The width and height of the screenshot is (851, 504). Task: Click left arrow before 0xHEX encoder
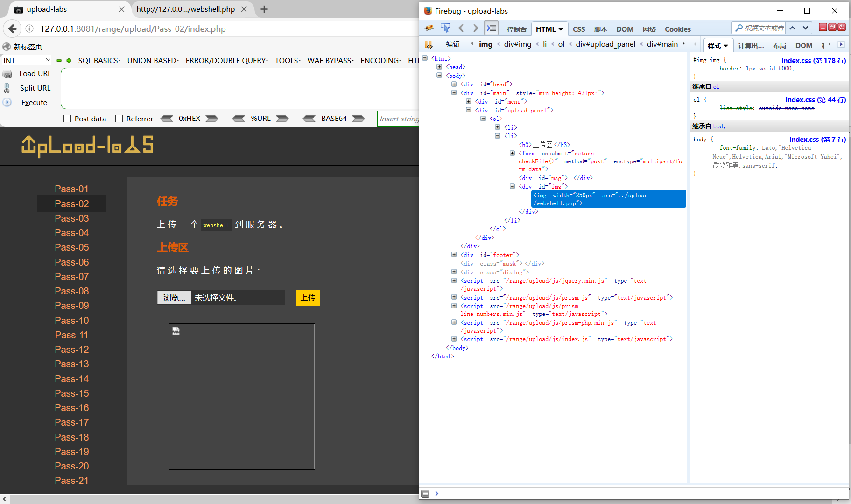(167, 119)
